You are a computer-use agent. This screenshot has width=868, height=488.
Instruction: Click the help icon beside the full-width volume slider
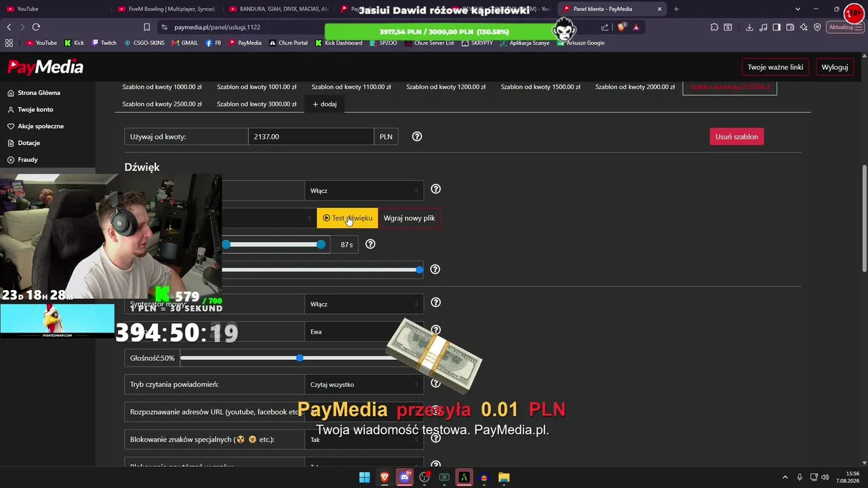click(435, 269)
